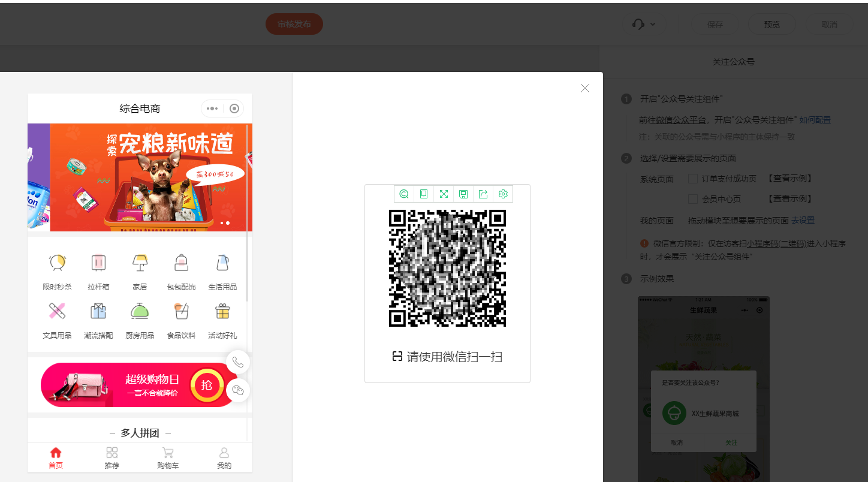The width and height of the screenshot is (868, 482).
Task: Click 关注 in the example popup
Action: pos(731,442)
